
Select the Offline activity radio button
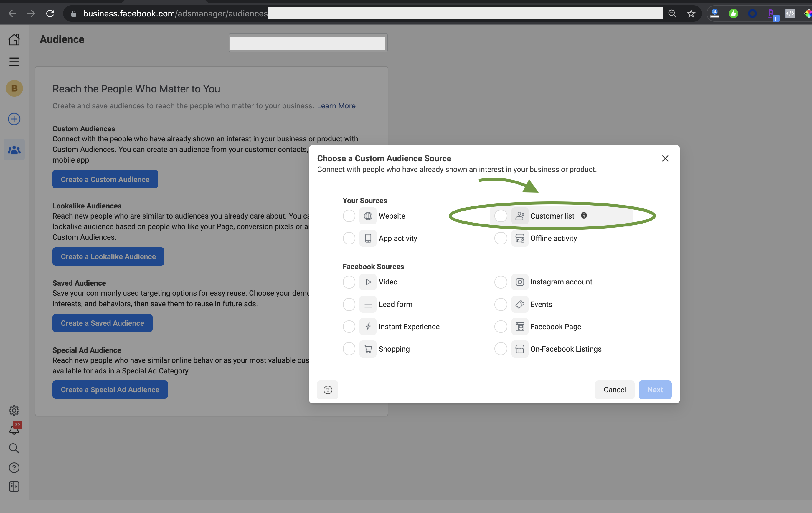click(501, 238)
